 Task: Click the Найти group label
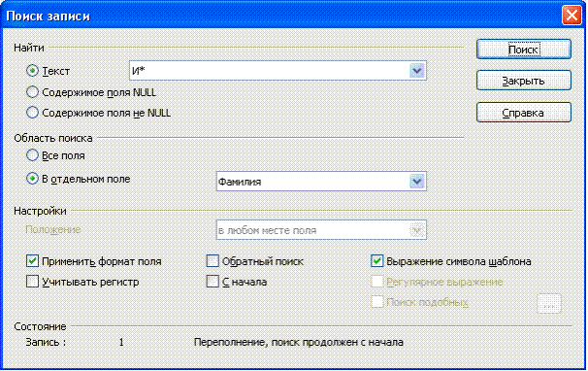[29, 48]
